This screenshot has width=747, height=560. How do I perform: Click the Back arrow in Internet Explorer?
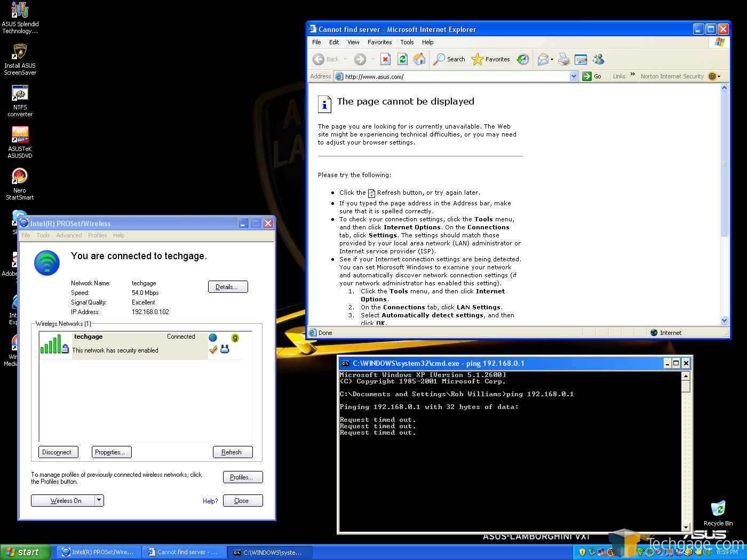pyautogui.click(x=319, y=59)
